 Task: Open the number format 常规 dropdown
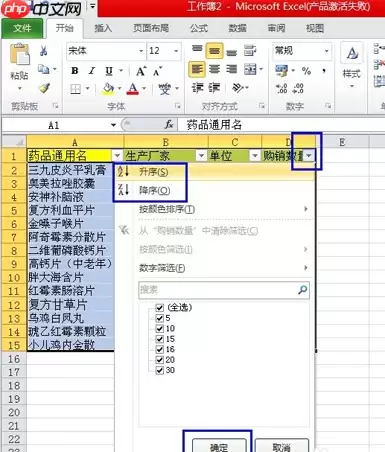click(x=327, y=51)
